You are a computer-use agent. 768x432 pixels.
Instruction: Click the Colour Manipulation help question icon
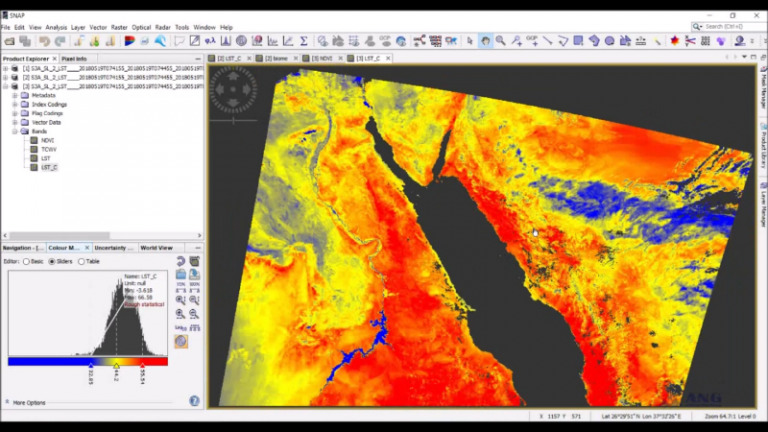point(194,401)
